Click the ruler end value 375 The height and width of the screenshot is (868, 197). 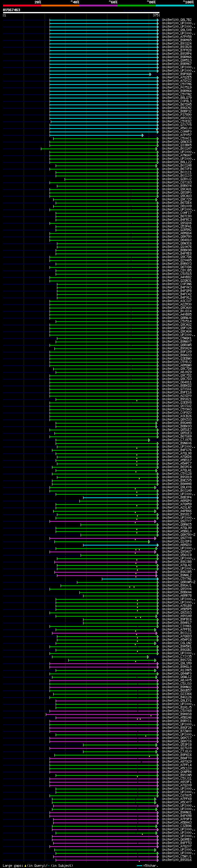[155, 15]
